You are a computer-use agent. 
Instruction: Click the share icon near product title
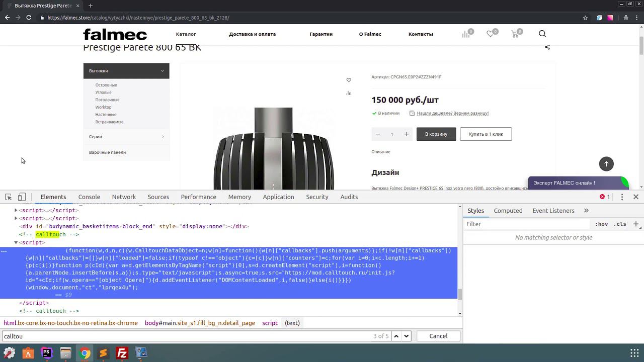(x=547, y=47)
